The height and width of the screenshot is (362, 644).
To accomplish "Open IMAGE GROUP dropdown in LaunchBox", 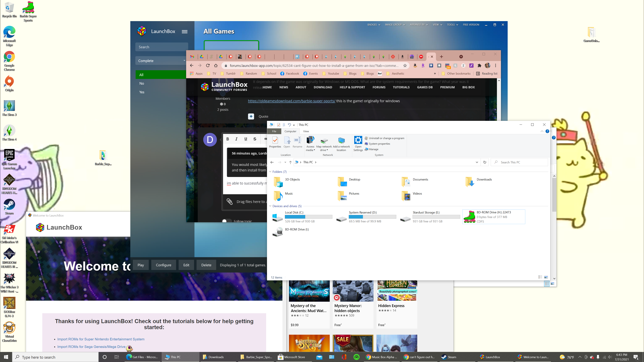I will pos(395,25).
